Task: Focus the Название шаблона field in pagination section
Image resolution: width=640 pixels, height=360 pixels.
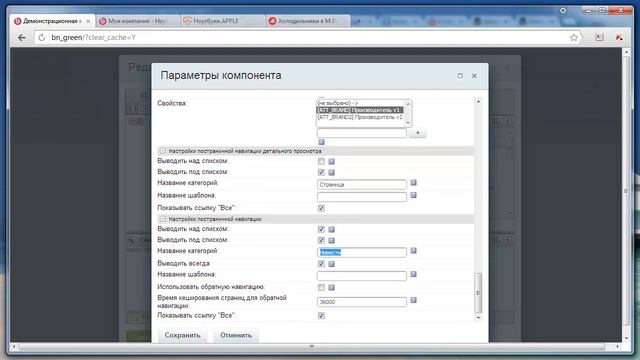Action: (x=362, y=276)
